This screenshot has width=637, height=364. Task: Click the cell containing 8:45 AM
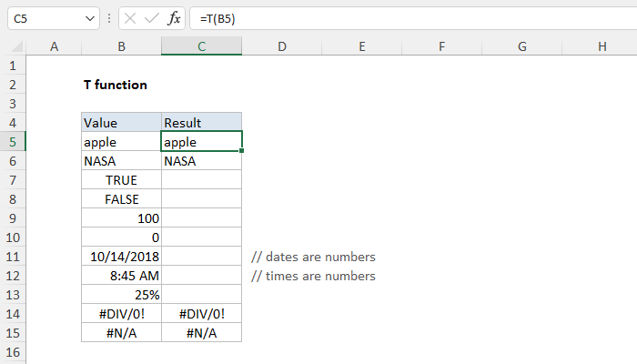pyautogui.click(x=121, y=276)
